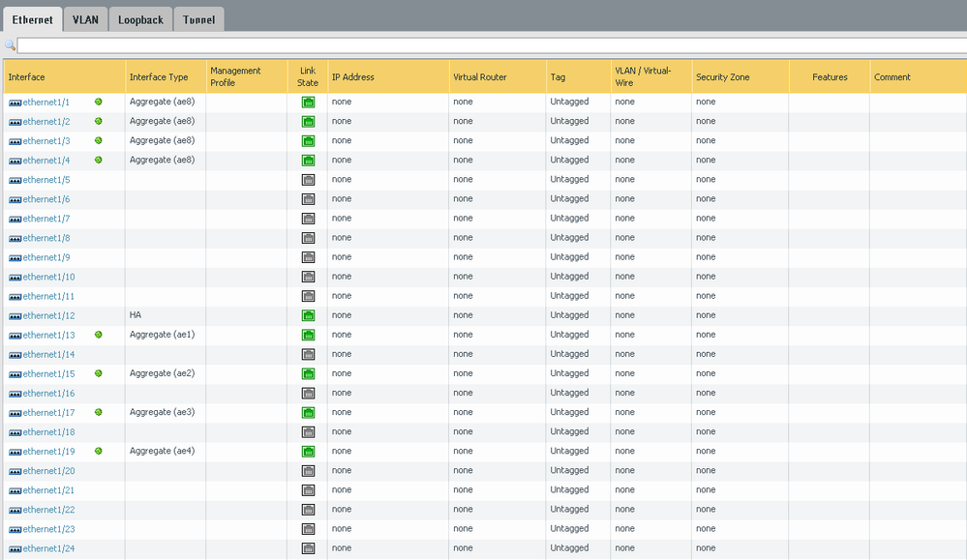Open the ethernet1/2 interface link
The width and height of the screenshot is (967, 560).
(x=45, y=122)
